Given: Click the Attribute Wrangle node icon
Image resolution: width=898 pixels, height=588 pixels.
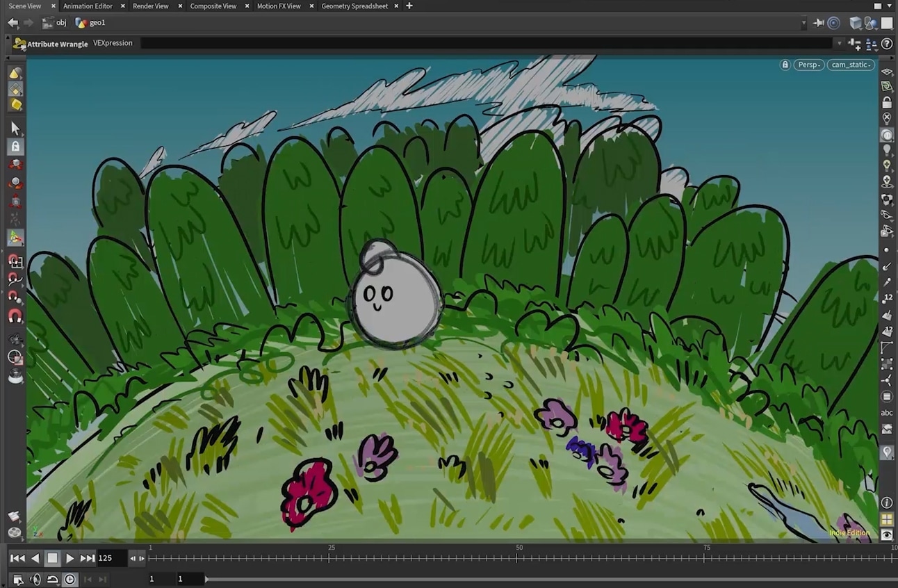Looking at the screenshot, I should tap(19, 44).
